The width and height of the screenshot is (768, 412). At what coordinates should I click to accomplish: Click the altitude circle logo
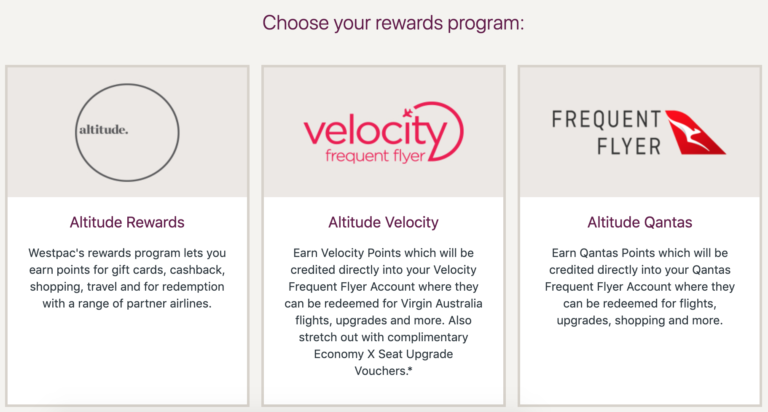pos(127,132)
